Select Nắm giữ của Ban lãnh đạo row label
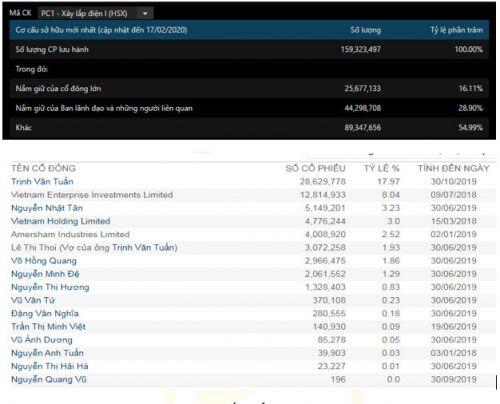 tap(104, 108)
